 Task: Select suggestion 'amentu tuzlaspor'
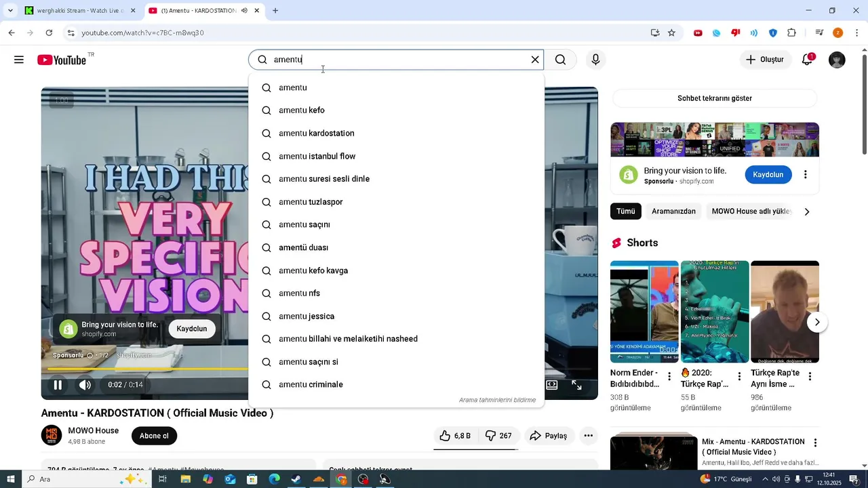click(396, 202)
